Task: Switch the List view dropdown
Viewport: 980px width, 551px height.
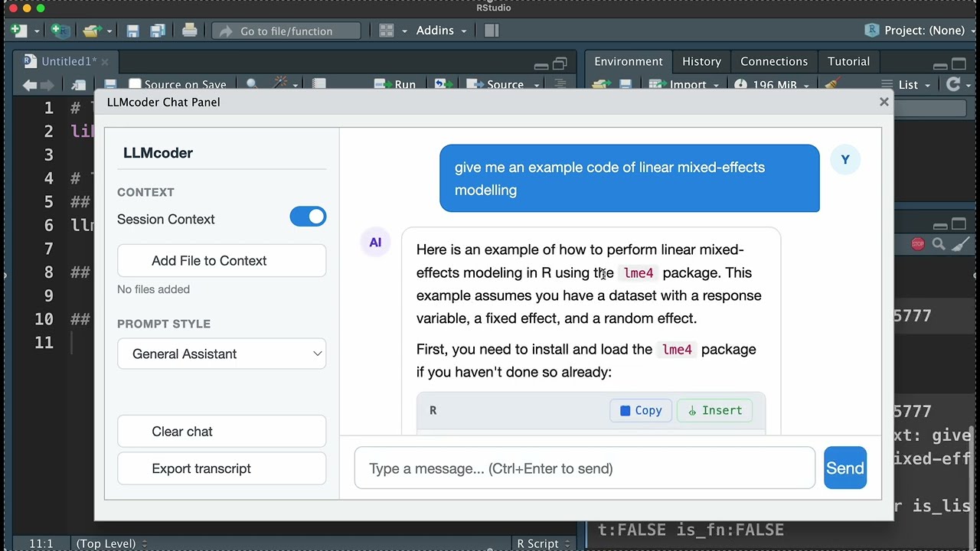Action: coord(906,85)
